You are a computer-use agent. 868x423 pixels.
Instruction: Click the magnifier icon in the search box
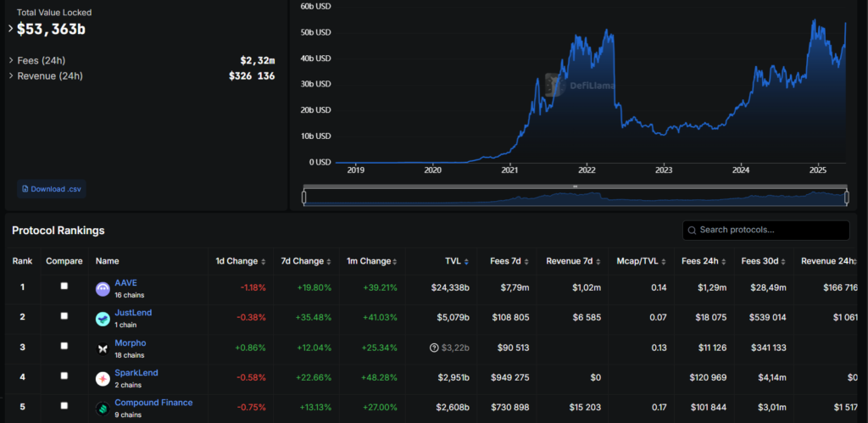[693, 230]
